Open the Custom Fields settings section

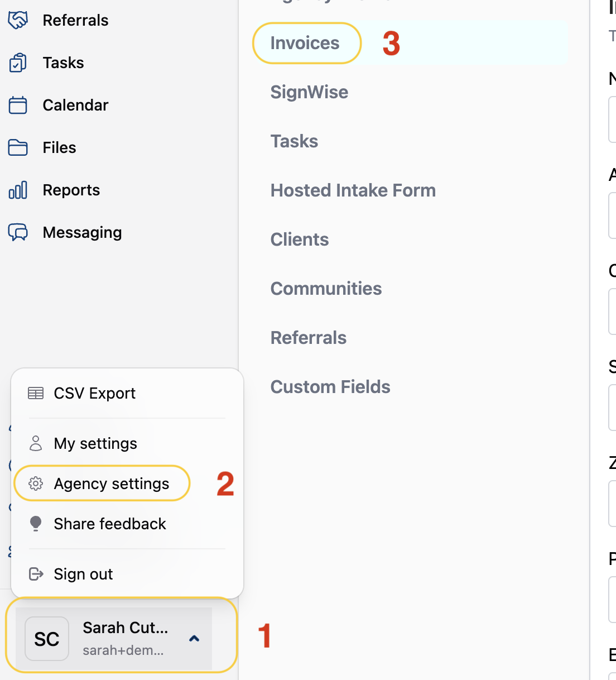click(x=330, y=387)
